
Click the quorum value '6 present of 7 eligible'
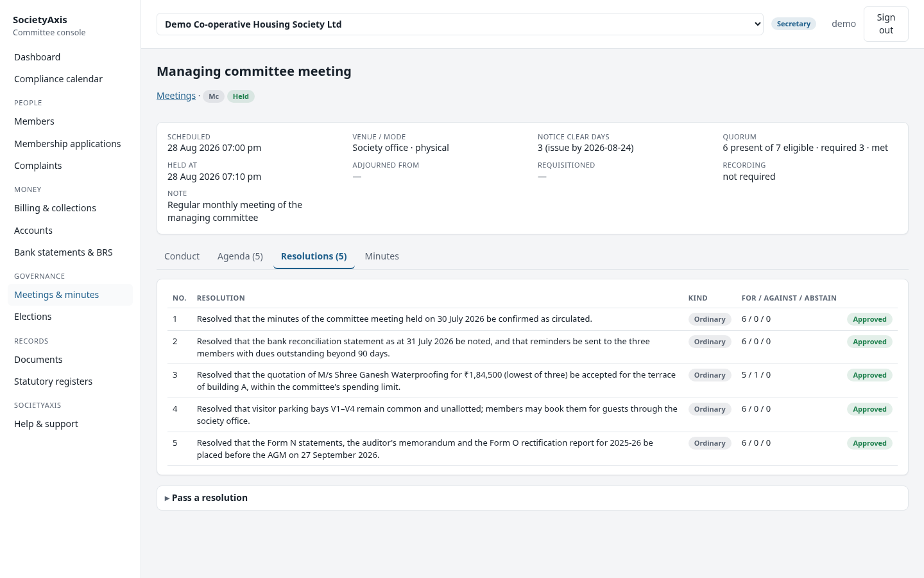click(x=767, y=148)
